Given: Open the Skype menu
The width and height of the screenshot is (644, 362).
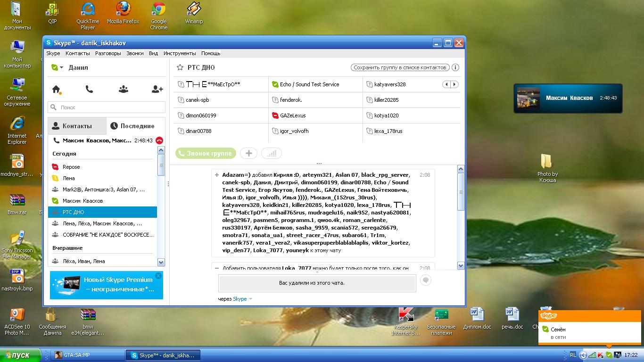Looking at the screenshot, I should tap(53, 53).
